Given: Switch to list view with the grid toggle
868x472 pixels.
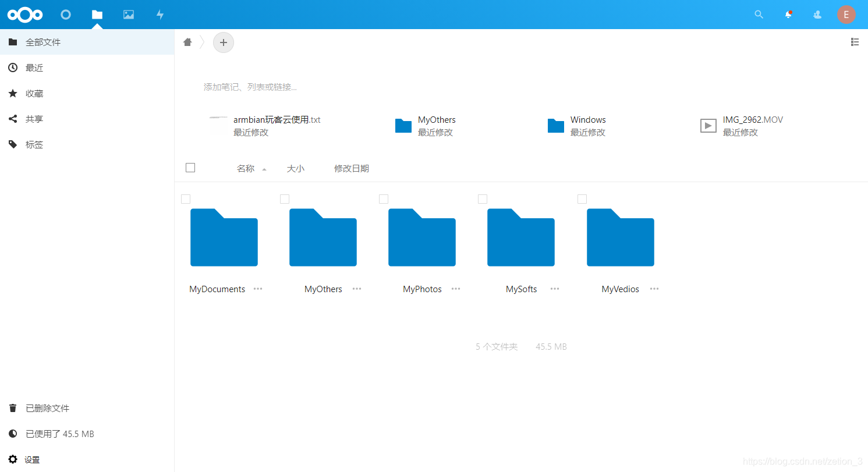Looking at the screenshot, I should click(x=854, y=41).
